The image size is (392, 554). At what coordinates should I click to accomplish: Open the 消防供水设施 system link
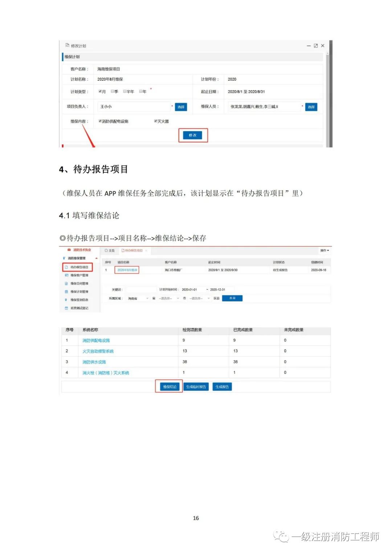(x=94, y=362)
